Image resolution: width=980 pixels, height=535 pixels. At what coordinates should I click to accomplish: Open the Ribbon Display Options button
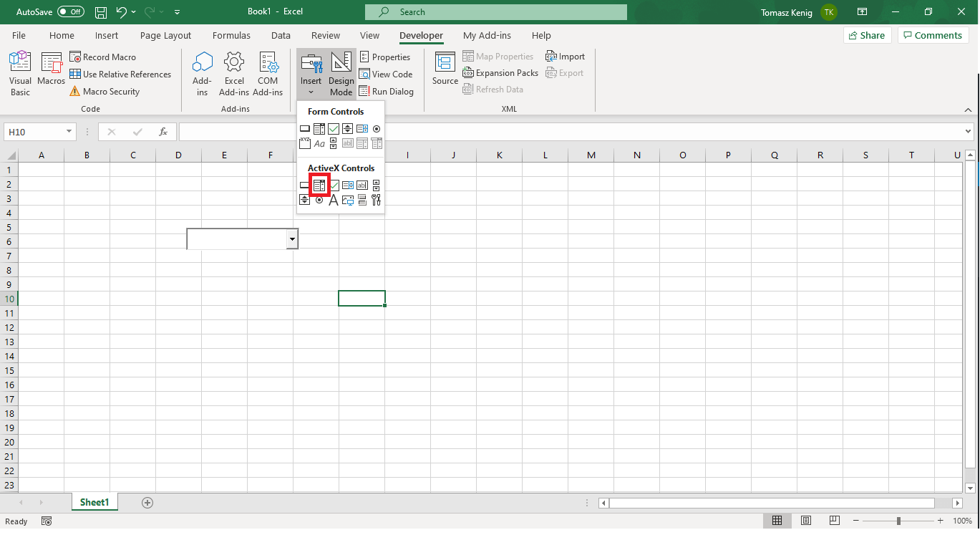click(x=862, y=12)
